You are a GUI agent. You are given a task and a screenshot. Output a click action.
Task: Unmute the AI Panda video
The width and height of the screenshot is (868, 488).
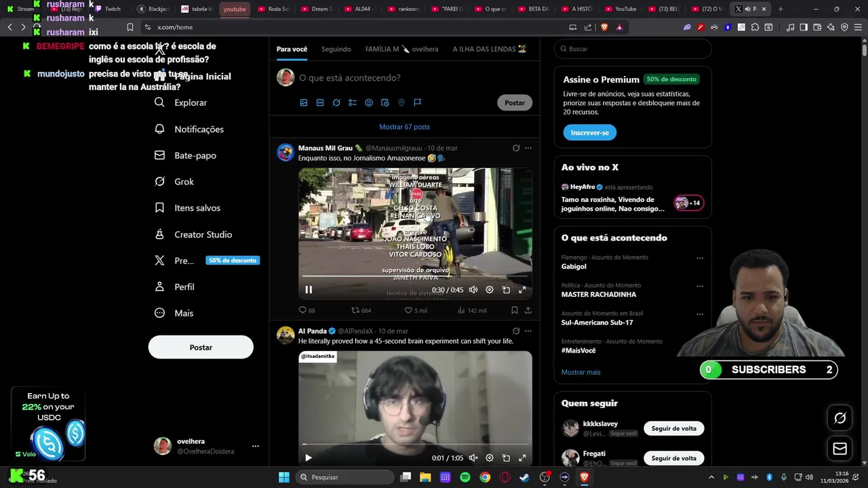(473, 457)
